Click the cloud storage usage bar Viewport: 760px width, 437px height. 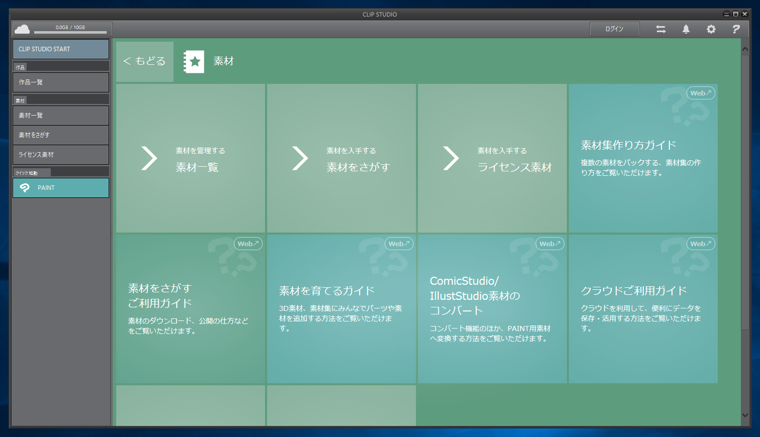click(x=70, y=32)
